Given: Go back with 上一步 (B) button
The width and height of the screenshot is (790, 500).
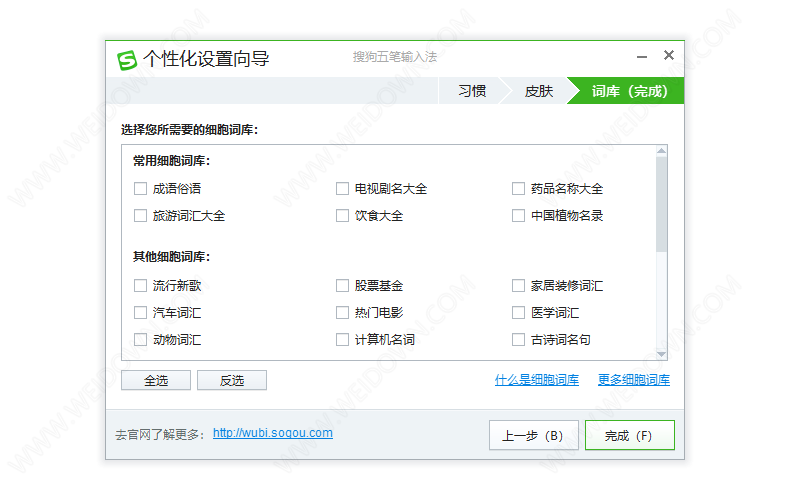Looking at the screenshot, I should 534,435.
